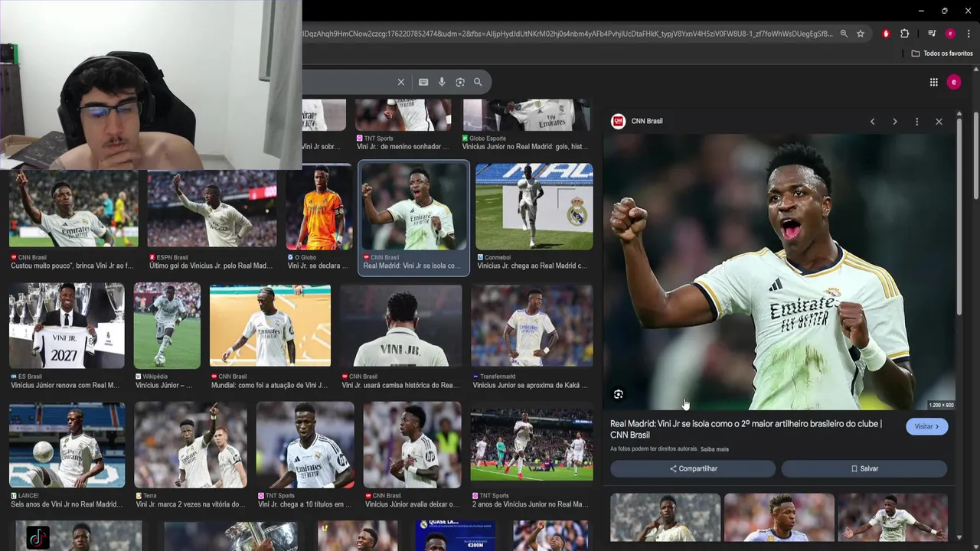Open the Google apps grid
This screenshot has height=551, width=980.
(934, 82)
